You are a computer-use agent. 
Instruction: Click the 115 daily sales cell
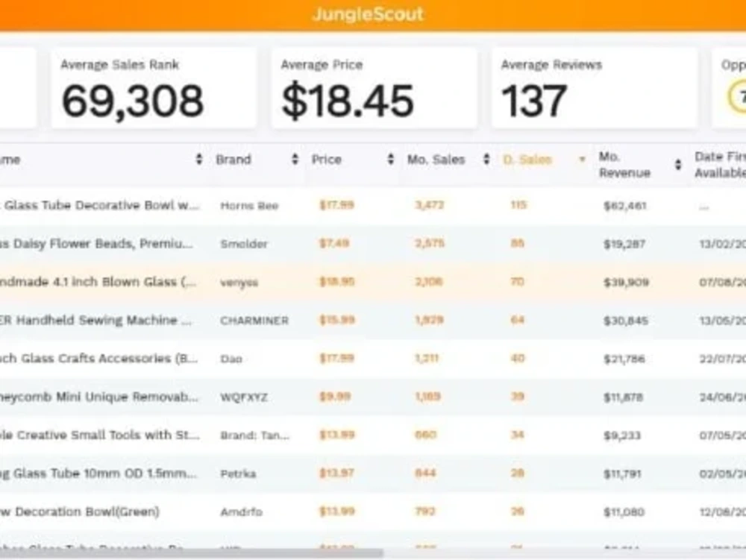[x=518, y=205]
